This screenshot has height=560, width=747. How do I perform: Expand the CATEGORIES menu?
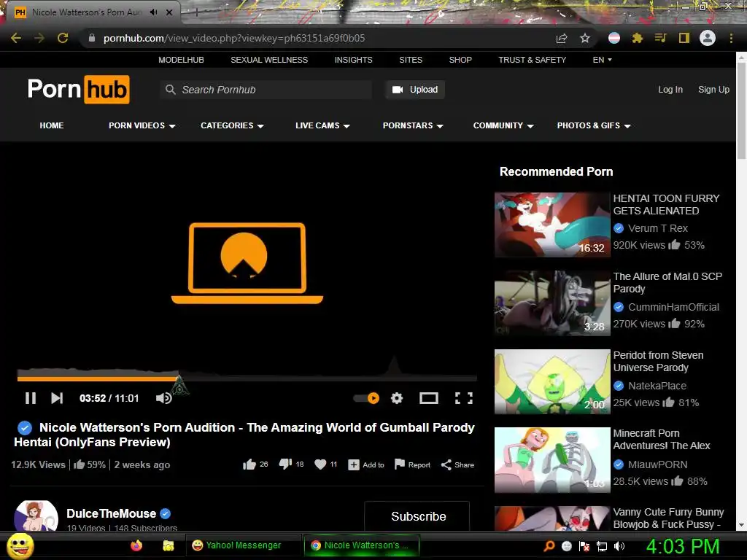[232, 125]
